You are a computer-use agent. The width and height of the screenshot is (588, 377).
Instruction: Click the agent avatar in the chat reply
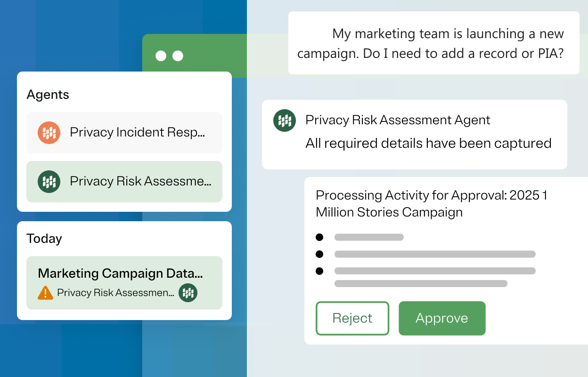[285, 120]
